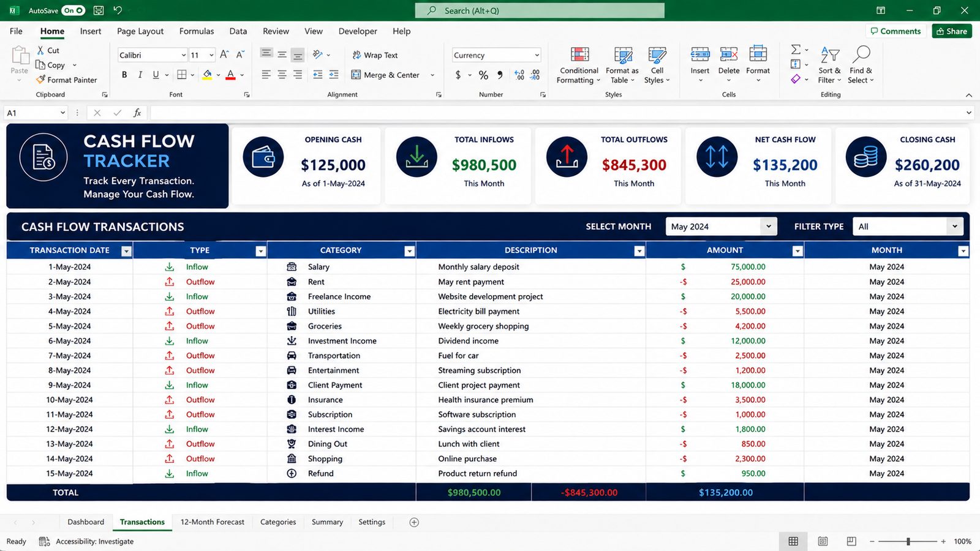Click the Percent Style icon
This screenshot has width=980, height=551.
483,75
